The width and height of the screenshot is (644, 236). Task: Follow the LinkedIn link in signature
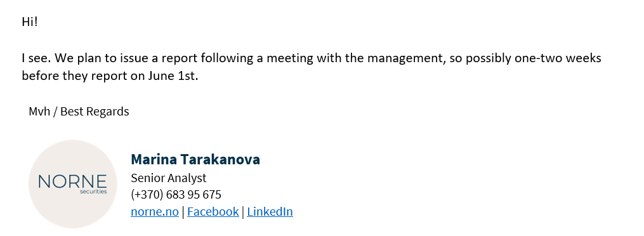[x=270, y=211]
